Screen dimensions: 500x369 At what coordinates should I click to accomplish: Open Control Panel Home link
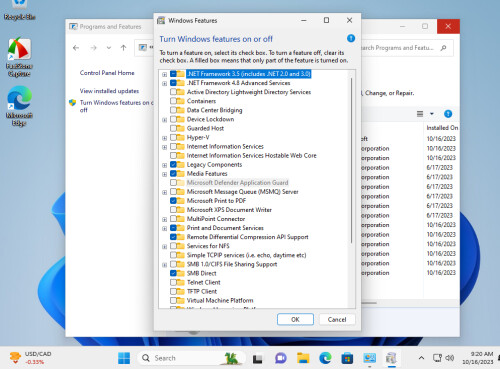(107, 73)
